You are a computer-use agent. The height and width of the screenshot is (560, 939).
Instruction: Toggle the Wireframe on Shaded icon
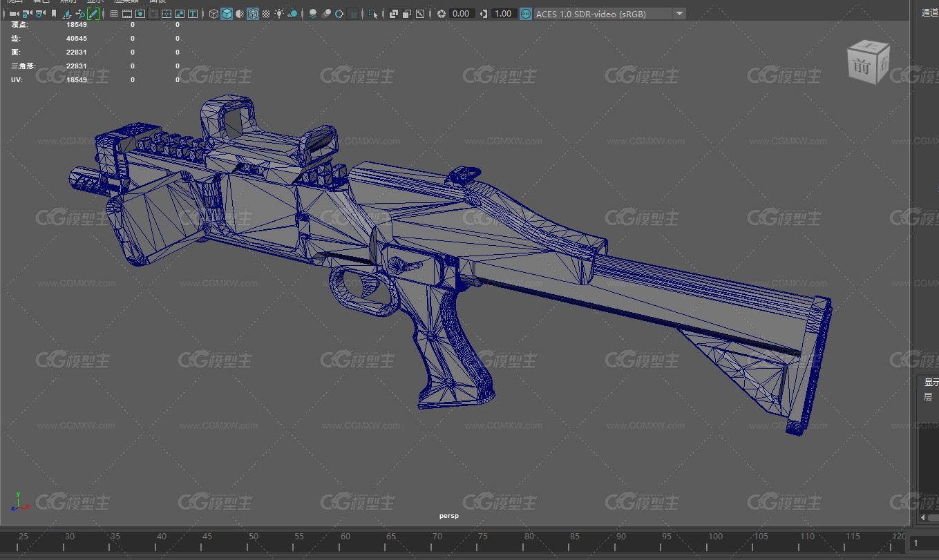253,14
